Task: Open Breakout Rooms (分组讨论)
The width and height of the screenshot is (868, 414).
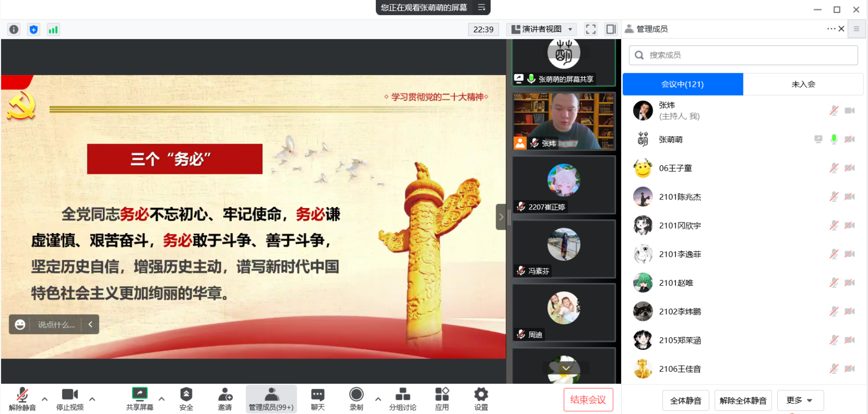Action: click(x=402, y=399)
